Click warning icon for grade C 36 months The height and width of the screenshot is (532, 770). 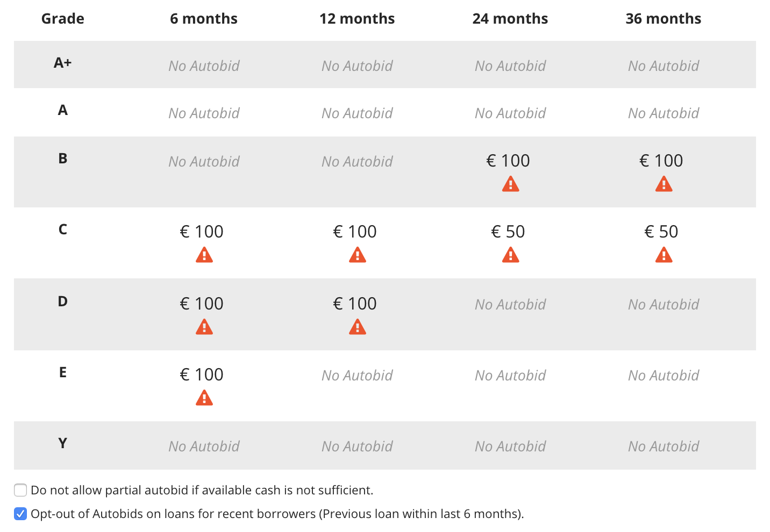click(x=664, y=255)
